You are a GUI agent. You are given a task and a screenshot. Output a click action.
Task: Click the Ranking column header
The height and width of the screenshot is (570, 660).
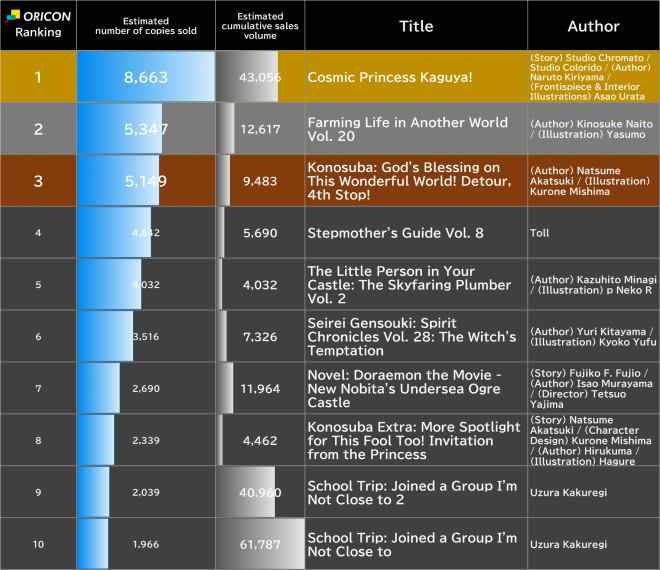click(38, 31)
